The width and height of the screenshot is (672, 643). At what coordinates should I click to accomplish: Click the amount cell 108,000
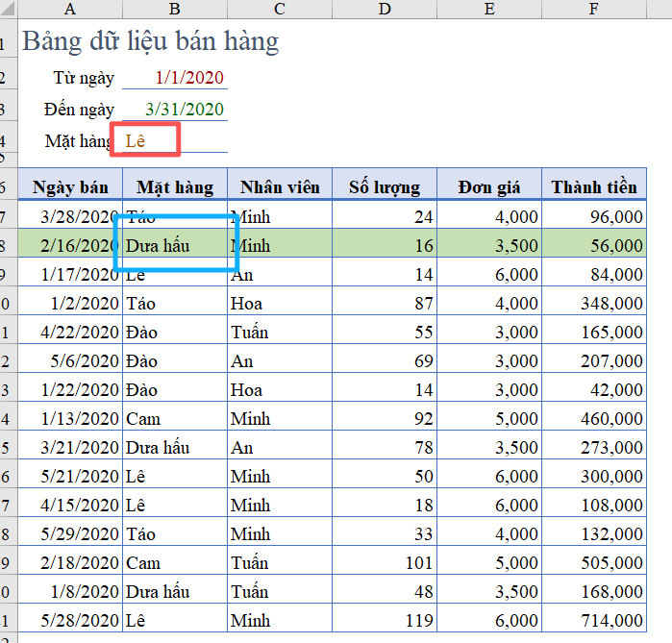[x=594, y=505]
